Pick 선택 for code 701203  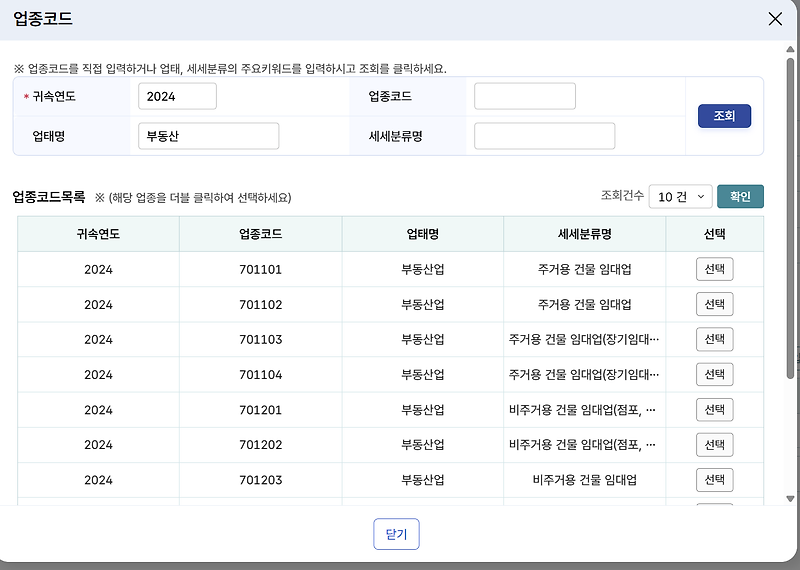click(x=714, y=479)
